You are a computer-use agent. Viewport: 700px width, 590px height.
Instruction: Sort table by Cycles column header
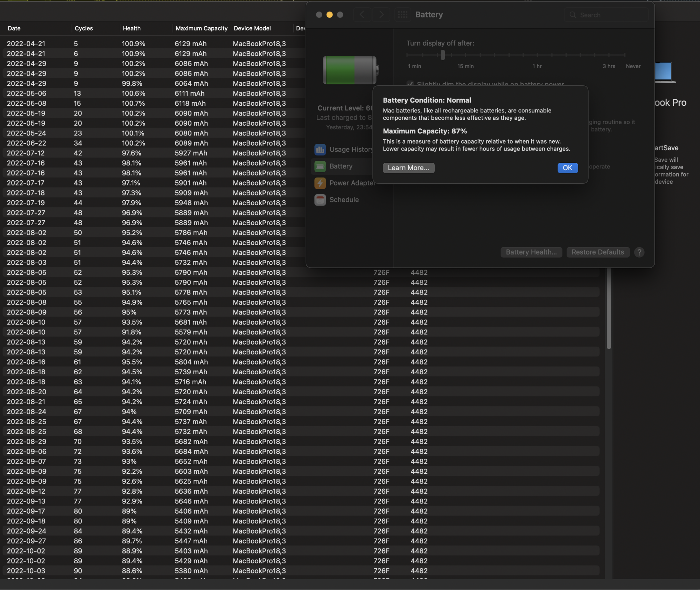tap(84, 28)
